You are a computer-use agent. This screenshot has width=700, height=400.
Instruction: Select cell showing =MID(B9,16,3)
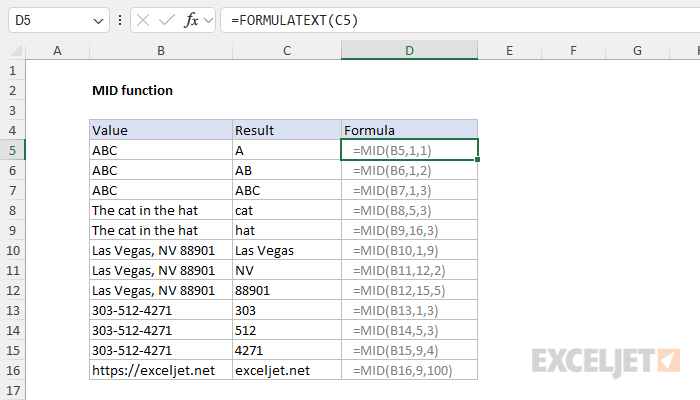point(409,230)
